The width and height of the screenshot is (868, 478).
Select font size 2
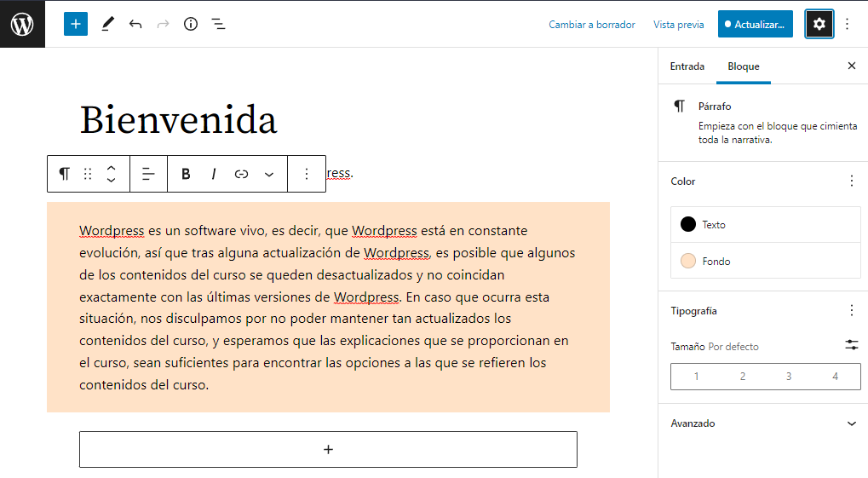[742, 377]
